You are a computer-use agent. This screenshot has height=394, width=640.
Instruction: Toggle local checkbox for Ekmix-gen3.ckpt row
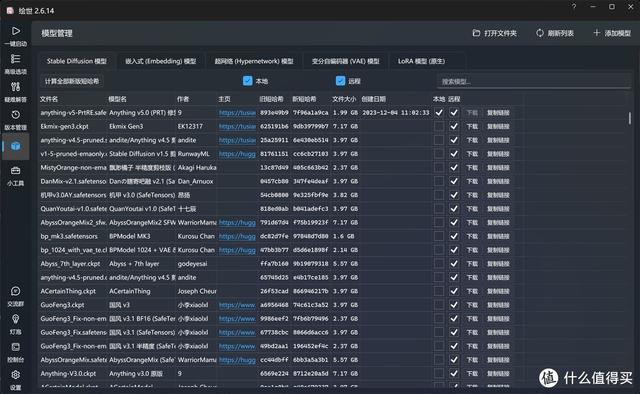click(439, 127)
